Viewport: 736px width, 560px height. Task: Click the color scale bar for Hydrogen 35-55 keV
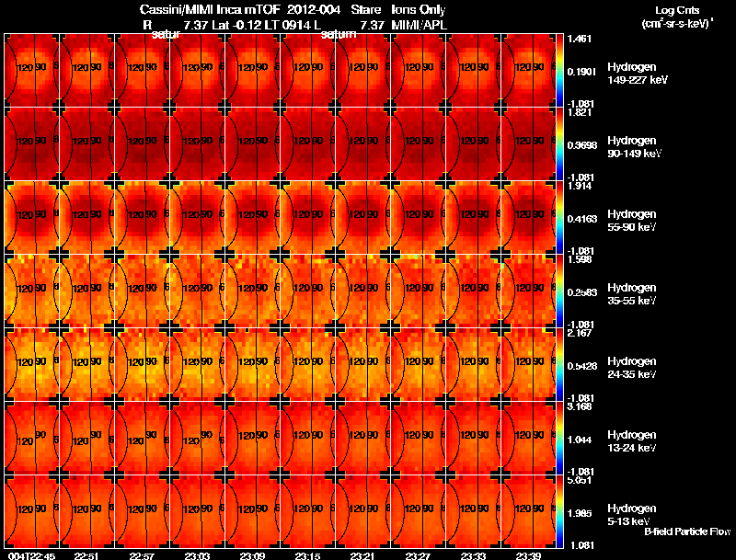tap(559, 291)
